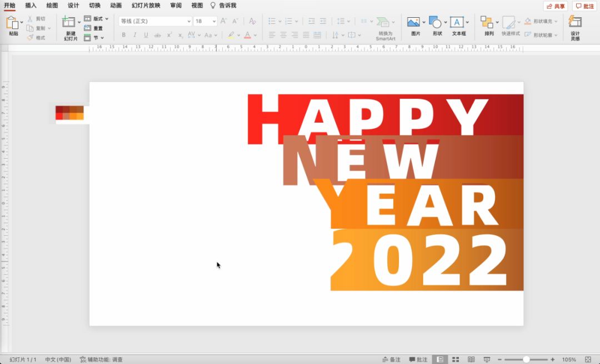Click the Share (共享) button
Image resolution: width=600 pixels, height=364 pixels.
556,6
